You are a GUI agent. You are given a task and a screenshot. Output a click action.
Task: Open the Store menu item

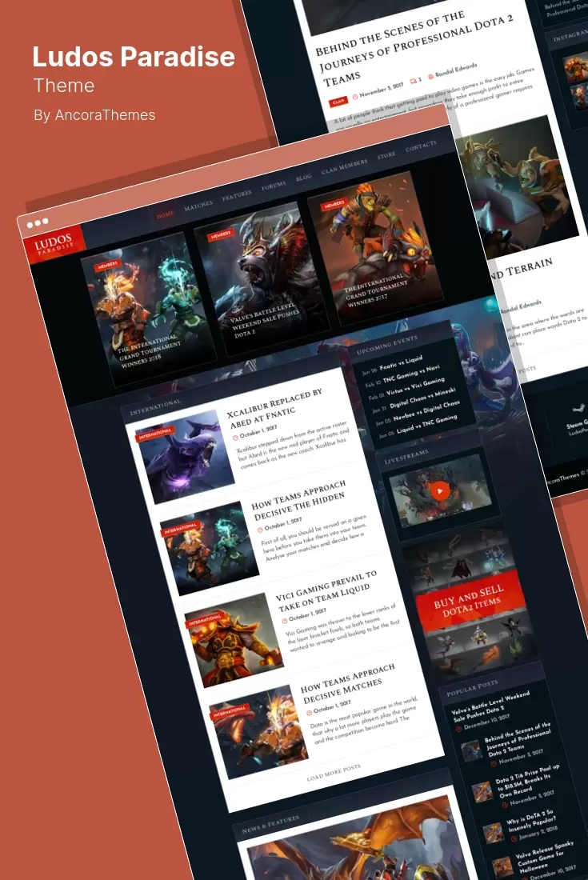click(x=386, y=155)
